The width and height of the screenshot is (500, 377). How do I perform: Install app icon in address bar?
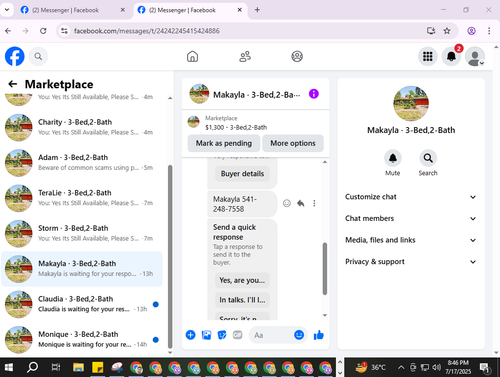(431, 31)
